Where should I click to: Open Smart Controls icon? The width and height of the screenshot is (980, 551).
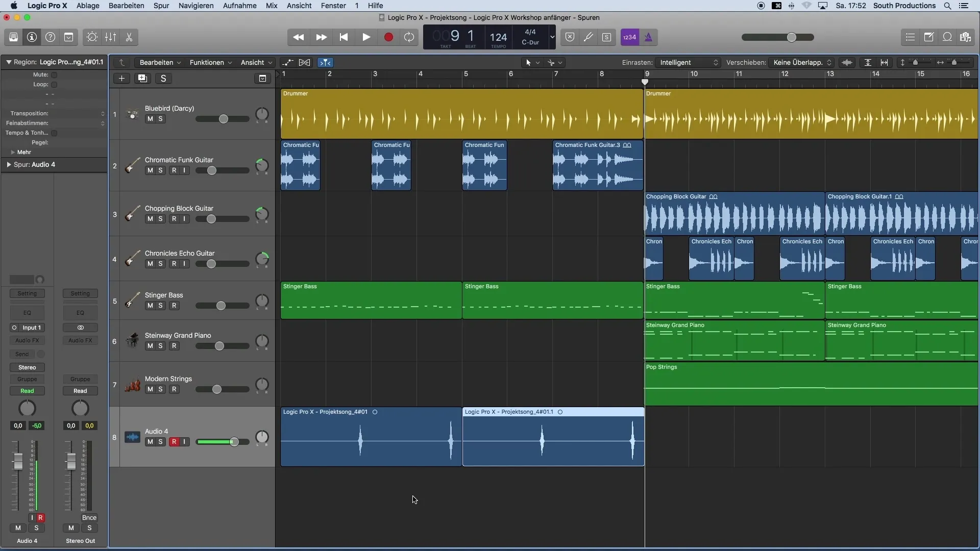pos(92,37)
